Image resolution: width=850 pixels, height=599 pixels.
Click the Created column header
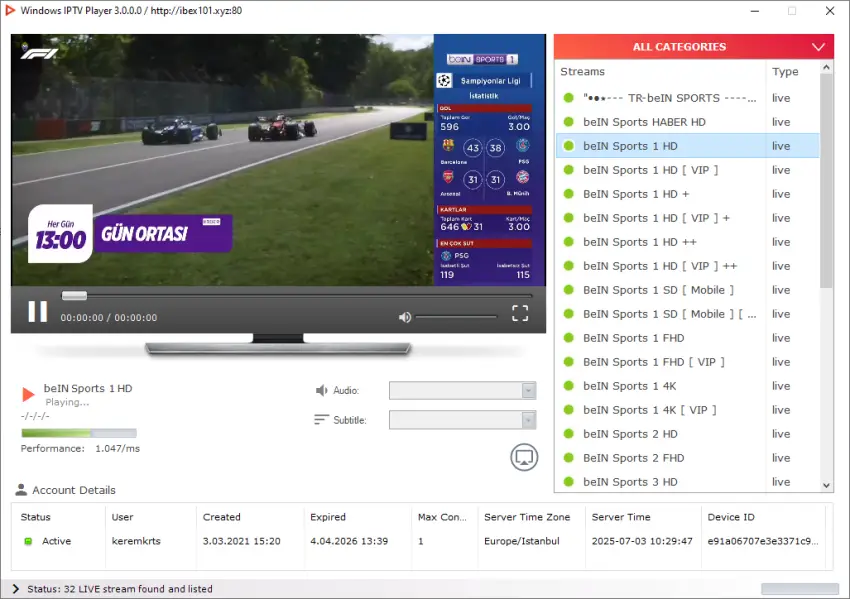[222, 517]
